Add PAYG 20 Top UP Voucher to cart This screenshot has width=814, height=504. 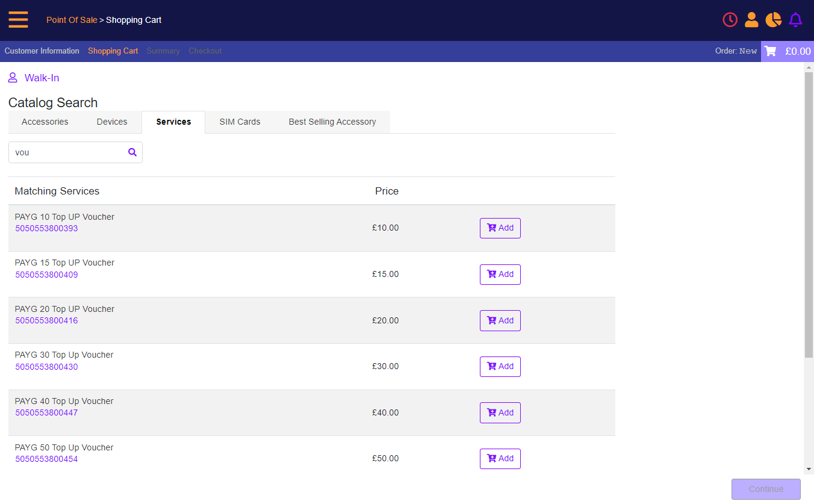click(500, 320)
